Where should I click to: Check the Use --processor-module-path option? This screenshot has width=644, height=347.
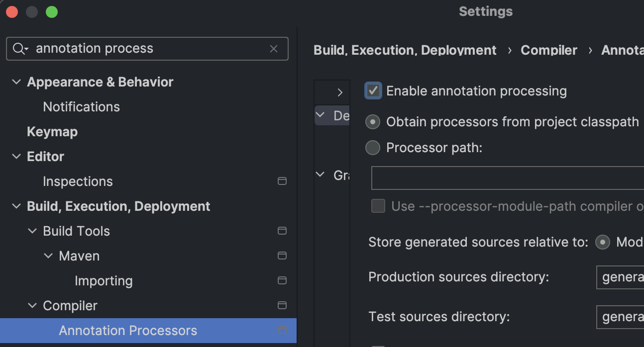pos(378,206)
